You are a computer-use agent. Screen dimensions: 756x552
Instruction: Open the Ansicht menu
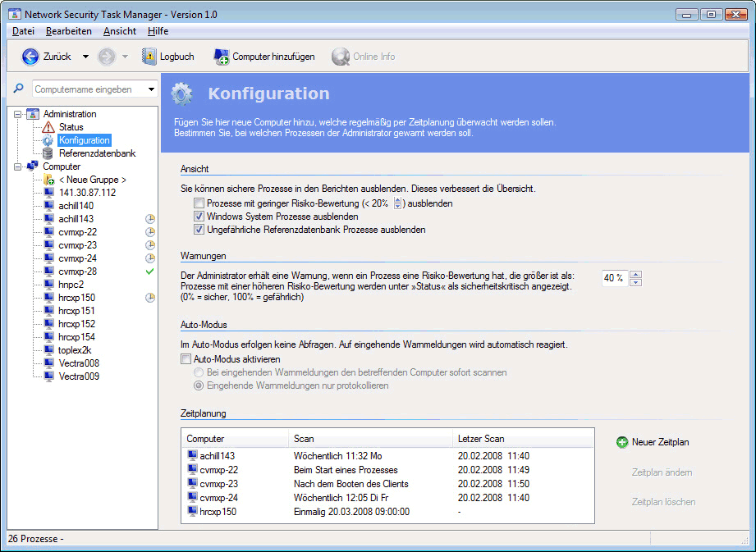(119, 30)
